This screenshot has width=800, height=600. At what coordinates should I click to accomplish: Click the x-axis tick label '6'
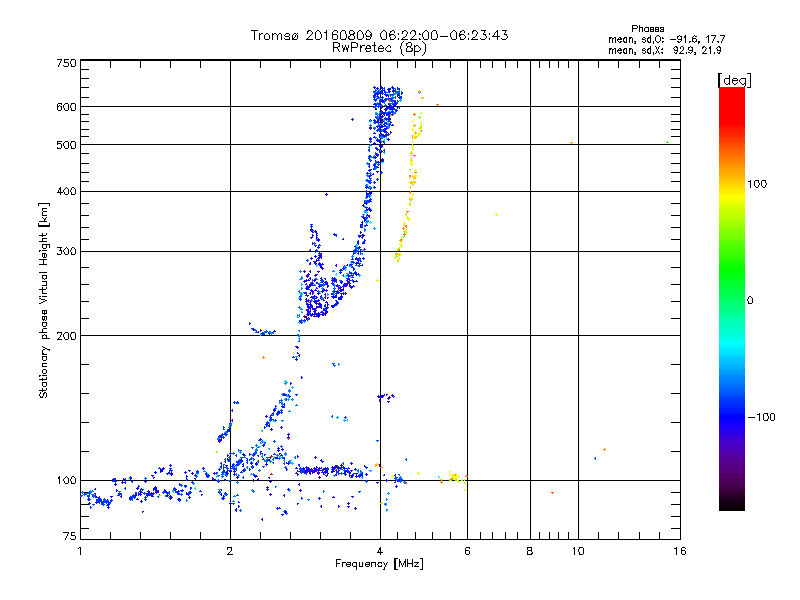pos(467,551)
